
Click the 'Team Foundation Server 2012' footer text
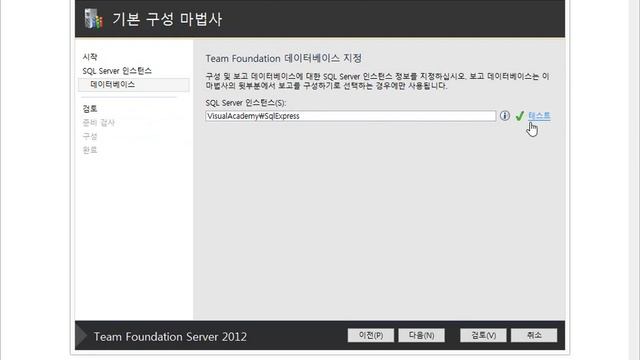click(x=170, y=337)
